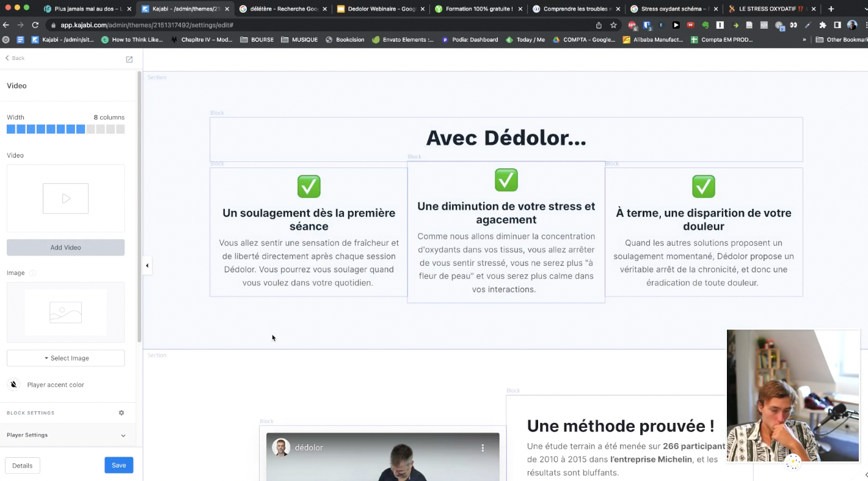
Task: Click the browser forward arrow
Action: point(20,25)
